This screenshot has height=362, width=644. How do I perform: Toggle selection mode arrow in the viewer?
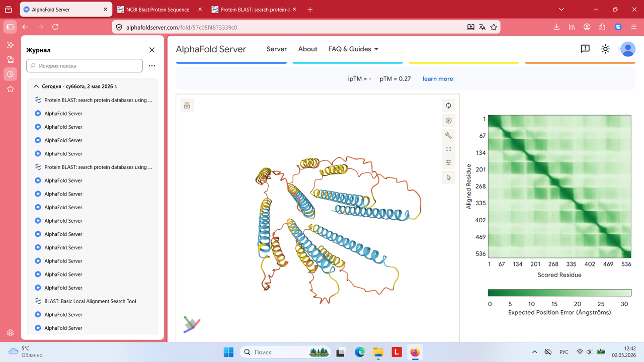click(x=449, y=177)
